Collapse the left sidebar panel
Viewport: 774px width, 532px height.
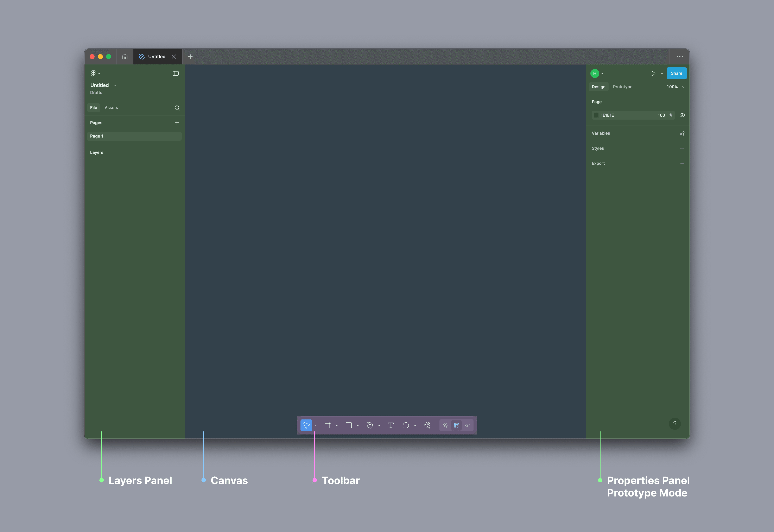pos(175,73)
